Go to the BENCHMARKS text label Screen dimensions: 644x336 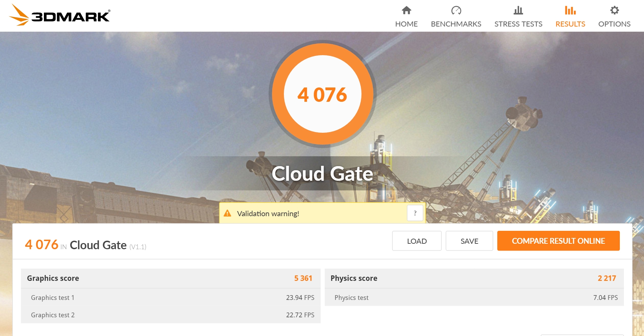pos(456,24)
